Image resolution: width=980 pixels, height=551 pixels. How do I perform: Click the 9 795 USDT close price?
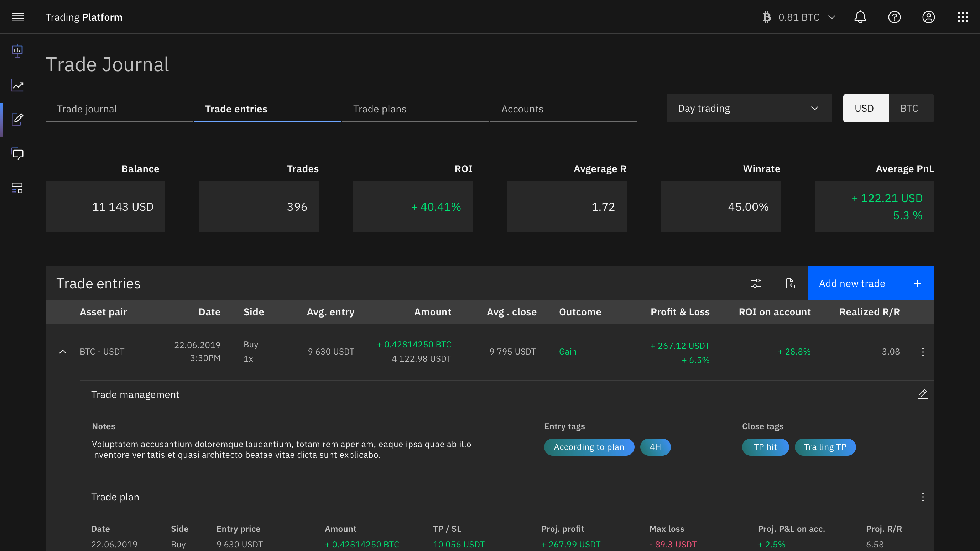click(x=512, y=352)
